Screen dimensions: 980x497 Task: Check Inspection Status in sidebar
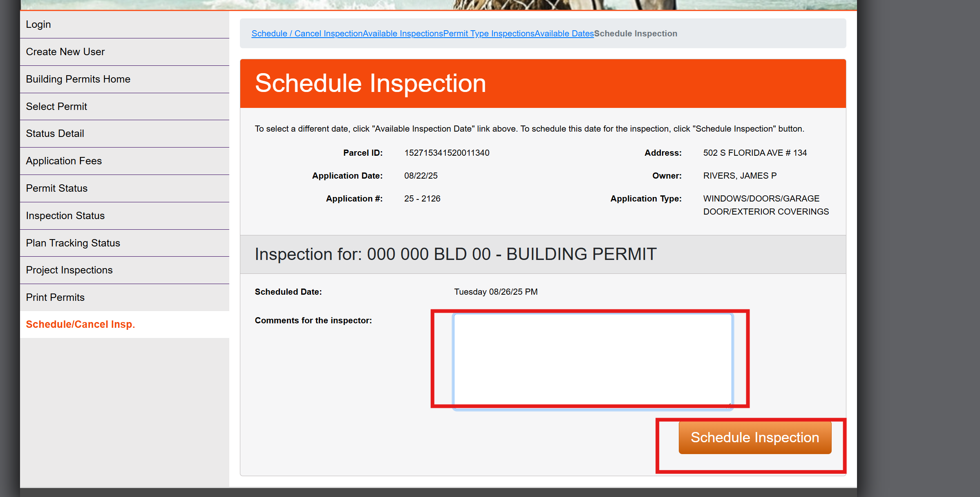point(65,216)
